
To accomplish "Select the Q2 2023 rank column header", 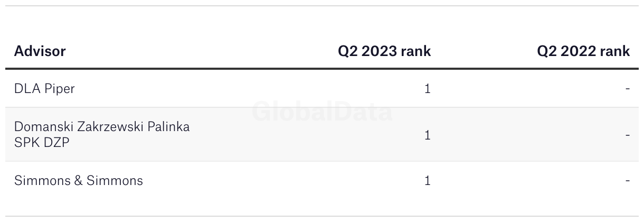I will (384, 51).
